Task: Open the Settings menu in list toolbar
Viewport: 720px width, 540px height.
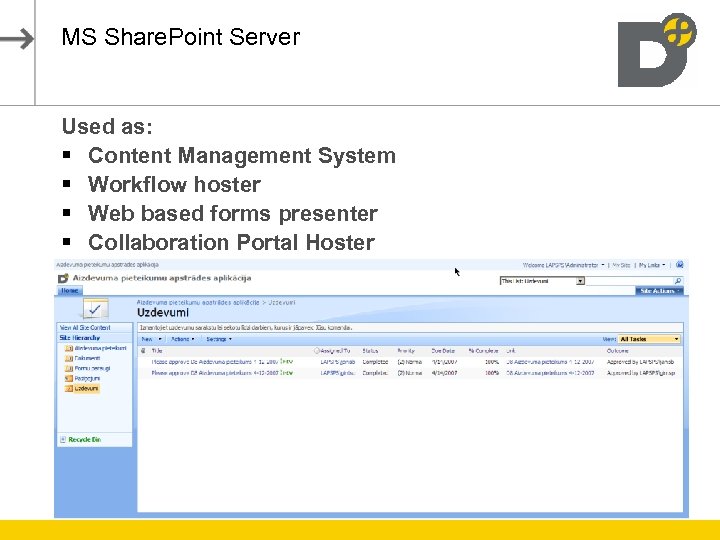Action: coord(219,339)
